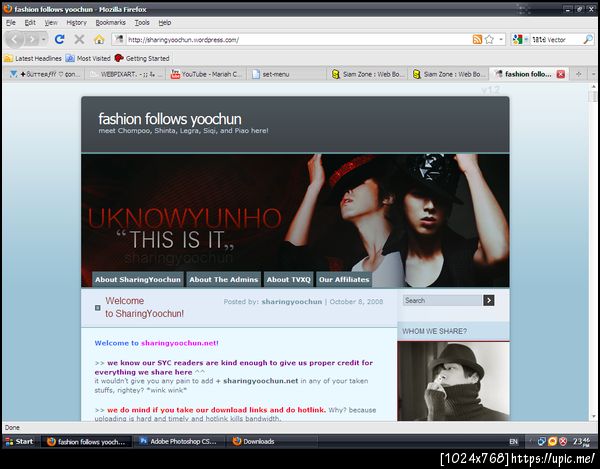This screenshot has height=469, width=600.
Task: Switch to the second Siam Zone tab
Action: 449,74
